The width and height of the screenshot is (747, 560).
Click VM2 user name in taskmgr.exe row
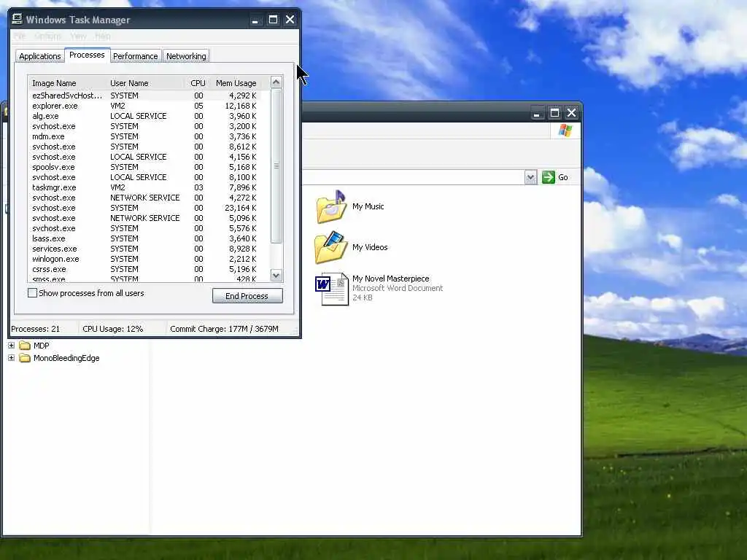click(x=117, y=187)
